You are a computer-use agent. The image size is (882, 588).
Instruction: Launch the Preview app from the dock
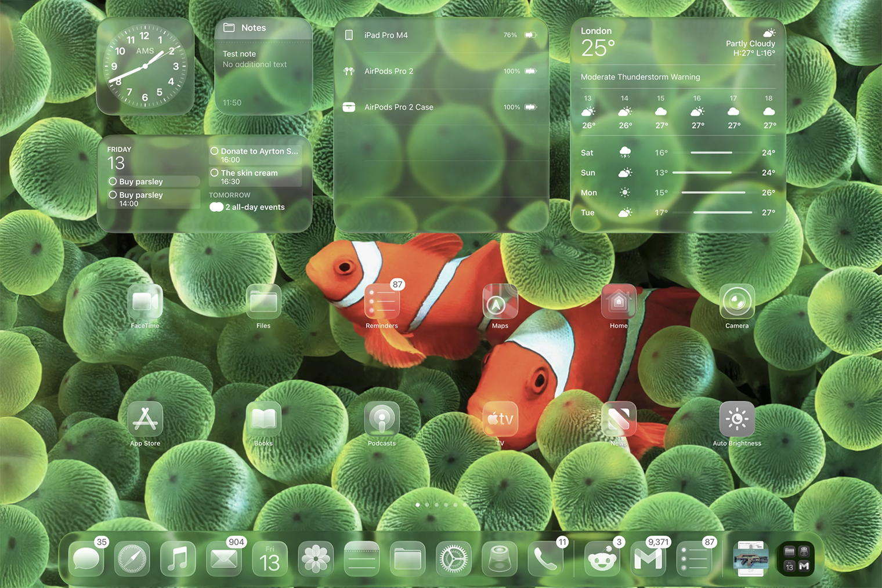(x=499, y=559)
